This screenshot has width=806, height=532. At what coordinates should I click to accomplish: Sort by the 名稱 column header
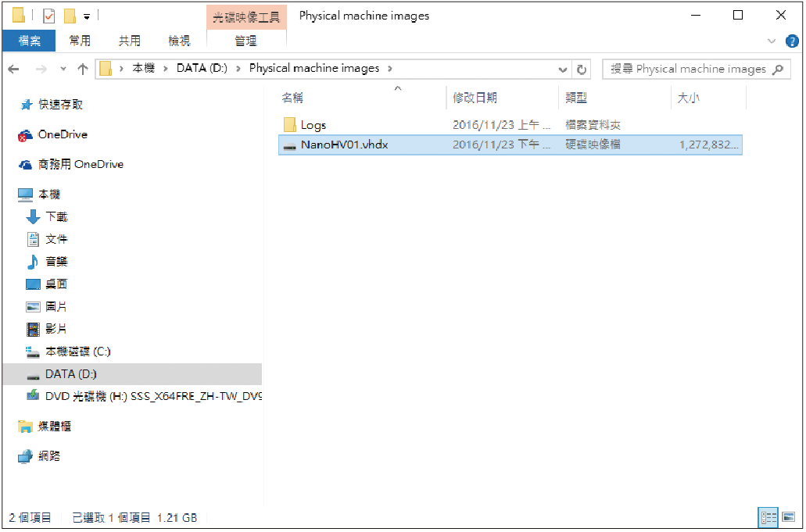[x=292, y=98]
